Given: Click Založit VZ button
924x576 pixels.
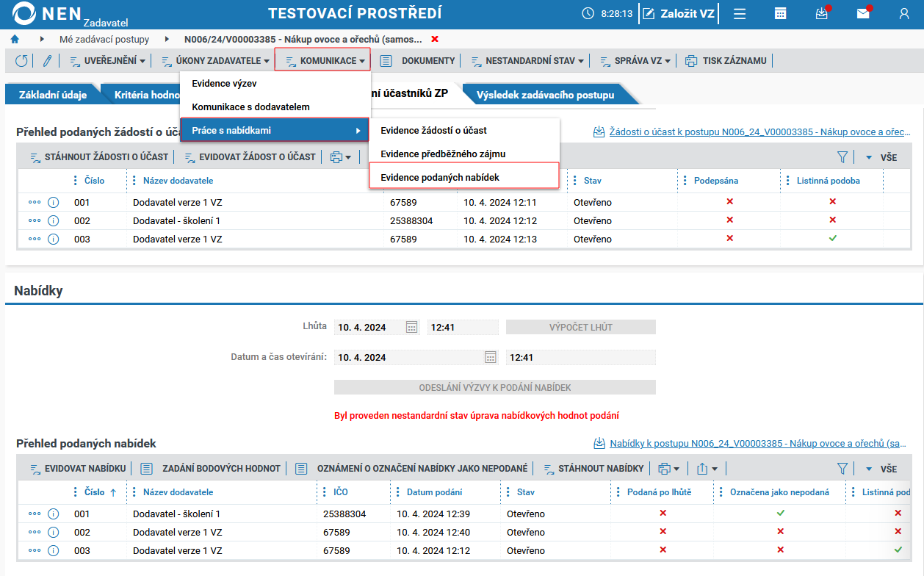Looking at the screenshot, I should coord(679,14).
